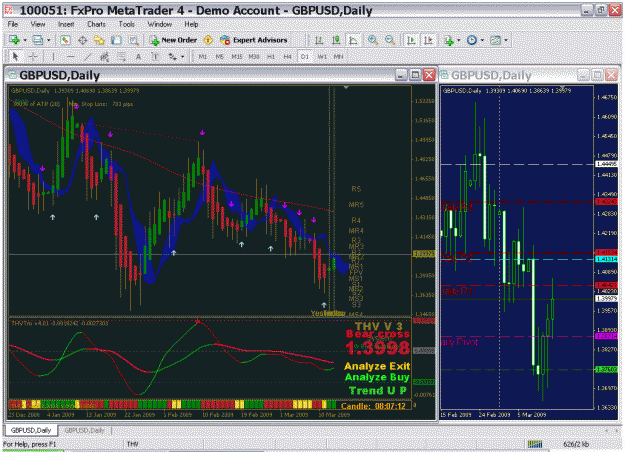625x452 pixels.
Task: Select the Horizontal Line drawing tool
Action: pos(71,57)
